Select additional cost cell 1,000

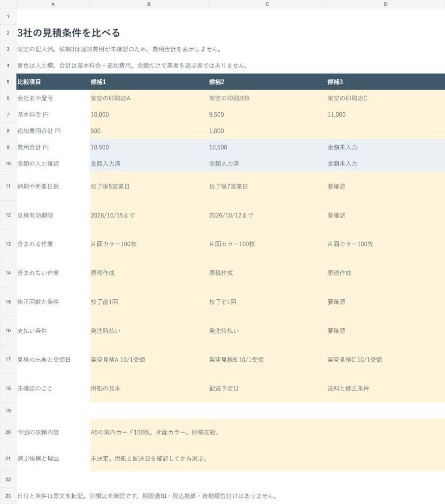point(267,131)
